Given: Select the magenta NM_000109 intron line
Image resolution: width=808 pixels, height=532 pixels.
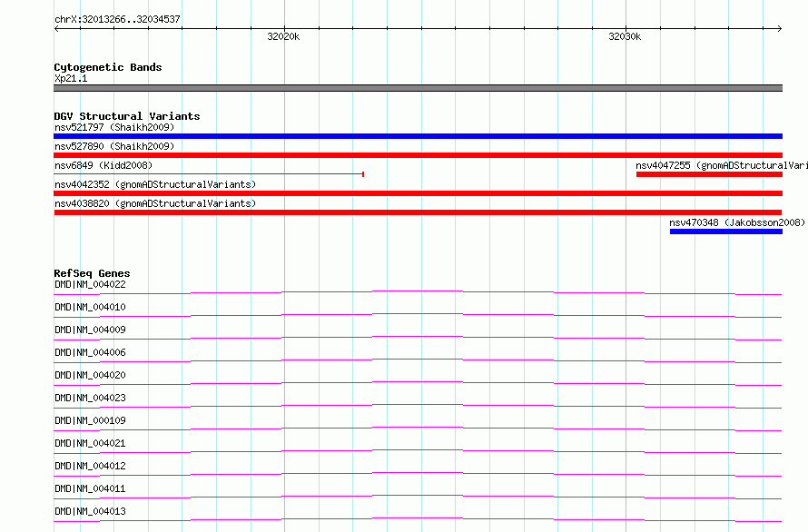Looking at the screenshot, I should tap(418, 428).
